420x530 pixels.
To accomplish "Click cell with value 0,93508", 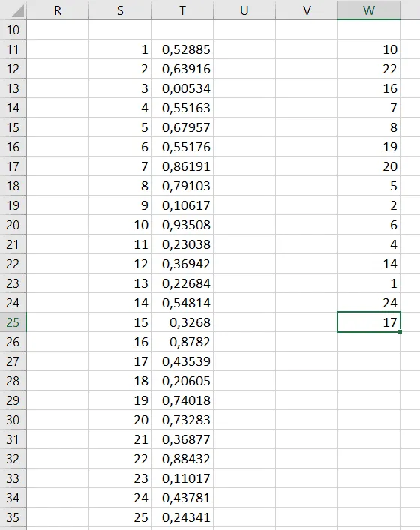I will click(x=182, y=225).
